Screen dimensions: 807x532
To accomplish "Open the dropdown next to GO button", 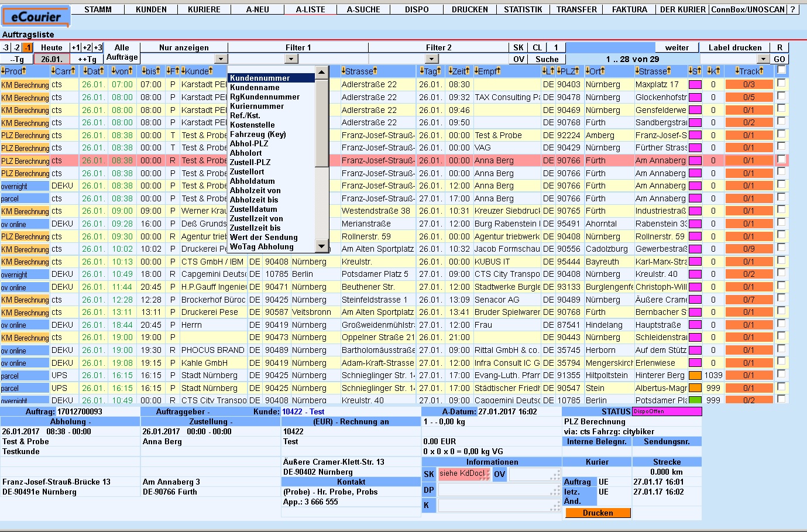I will 763,59.
